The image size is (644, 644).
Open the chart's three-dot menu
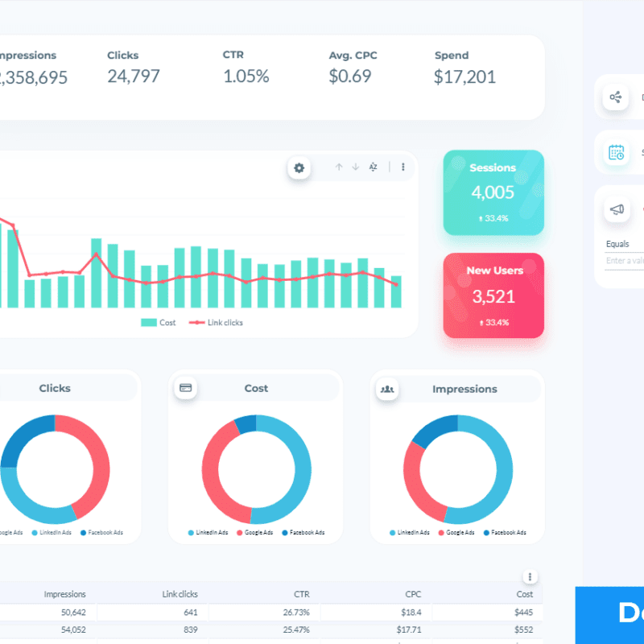click(x=403, y=167)
